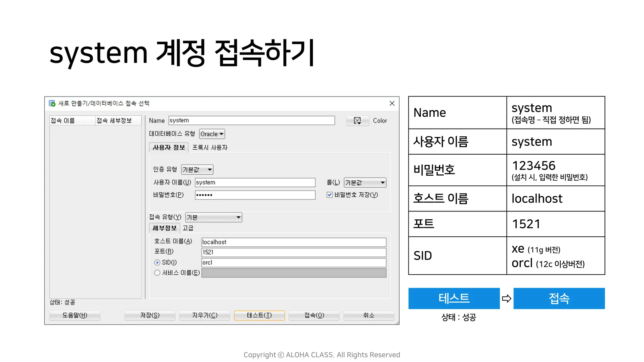This screenshot has height=362, width=644.
Task: Click the Name input field
Action: (x=252, y=121)
